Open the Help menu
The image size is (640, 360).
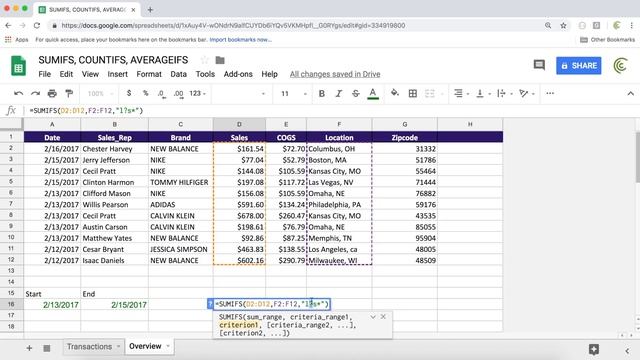pyautogui.click(x=269, y=74)
